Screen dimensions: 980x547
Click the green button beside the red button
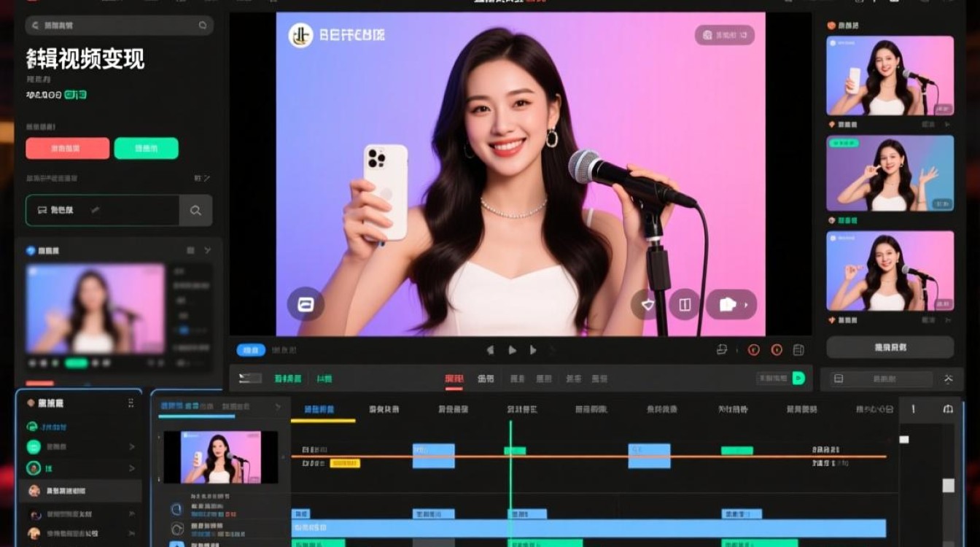coord(146,148)
